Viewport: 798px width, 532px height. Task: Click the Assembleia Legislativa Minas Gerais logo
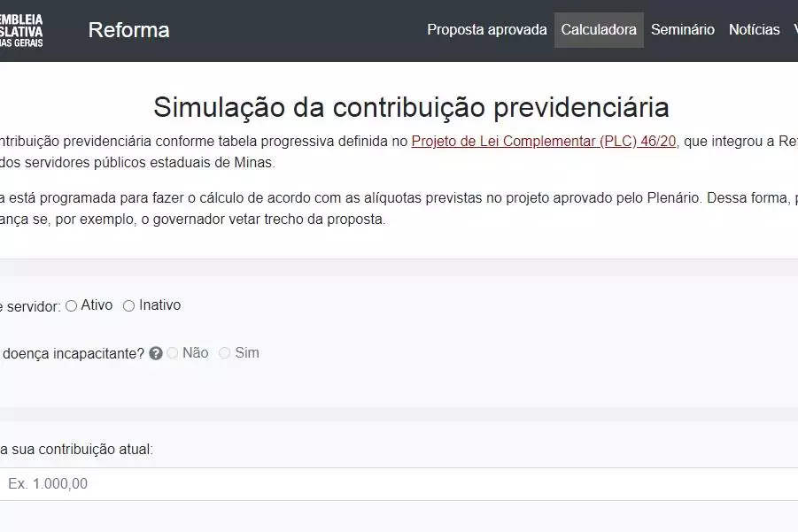click(21, 30)
